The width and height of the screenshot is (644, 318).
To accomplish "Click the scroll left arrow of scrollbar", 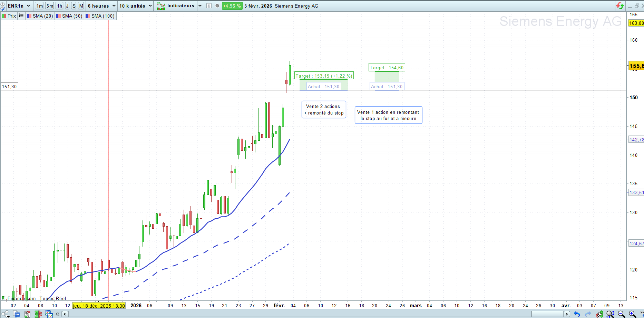I will click(65, 314).
